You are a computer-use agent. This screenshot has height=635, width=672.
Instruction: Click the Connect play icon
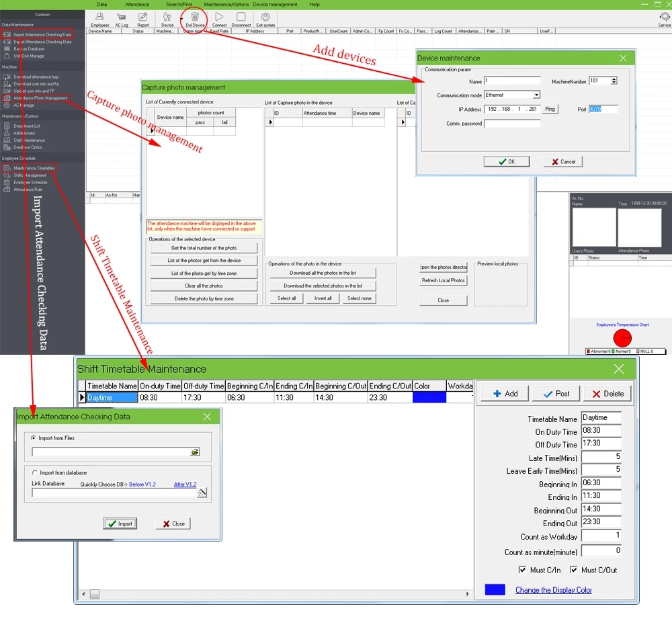tap(219, 17)
